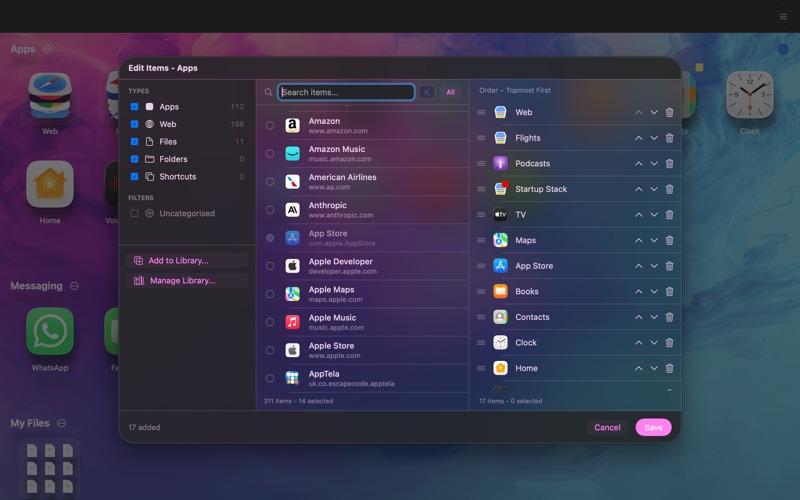Save the edited items

[x=653, y=428]
